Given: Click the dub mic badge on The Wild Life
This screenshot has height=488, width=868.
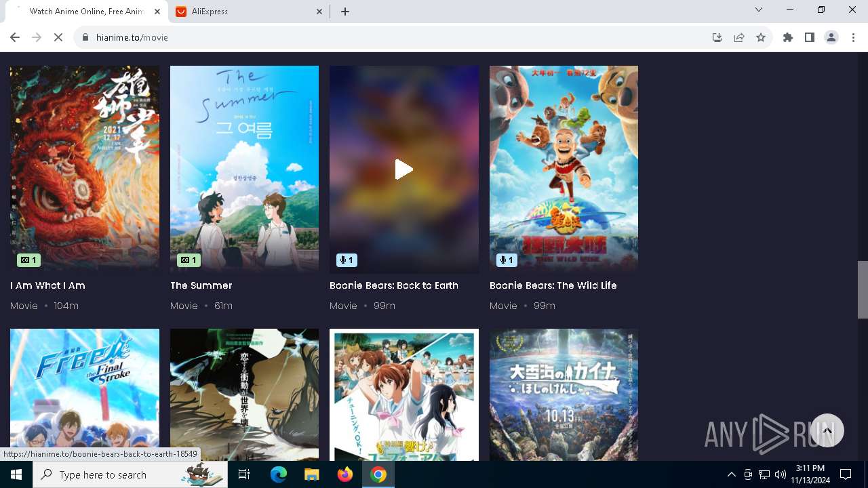Looking at the screenshot, I should [x=507, y=260].
